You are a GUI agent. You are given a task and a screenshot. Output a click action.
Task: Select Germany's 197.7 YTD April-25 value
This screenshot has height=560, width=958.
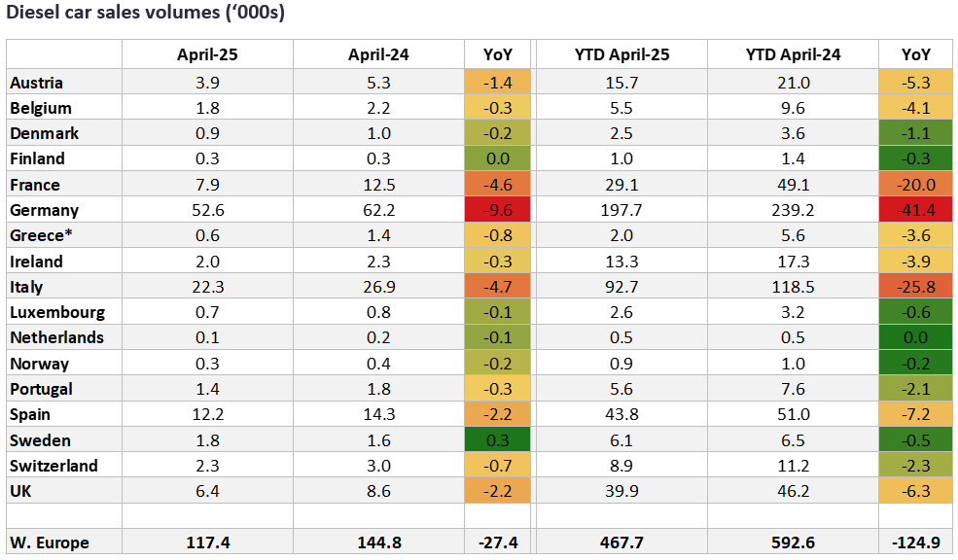click(x=621, y=210)
